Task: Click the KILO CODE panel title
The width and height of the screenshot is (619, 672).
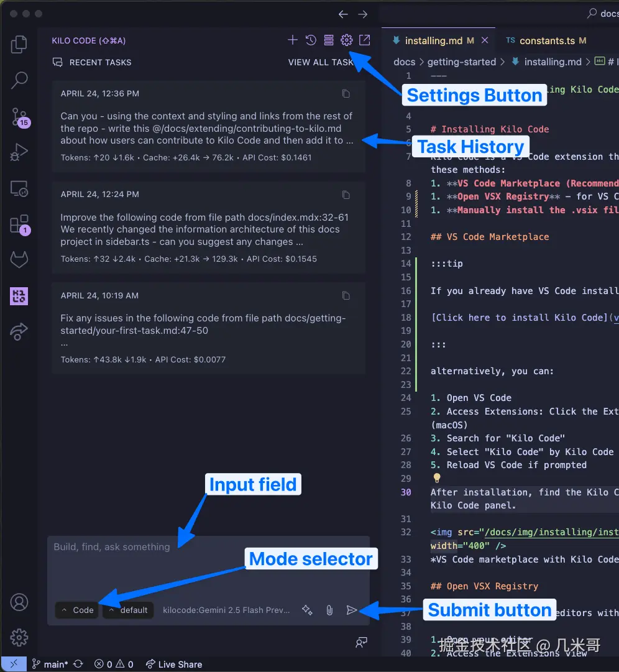Action: point(89,40)
